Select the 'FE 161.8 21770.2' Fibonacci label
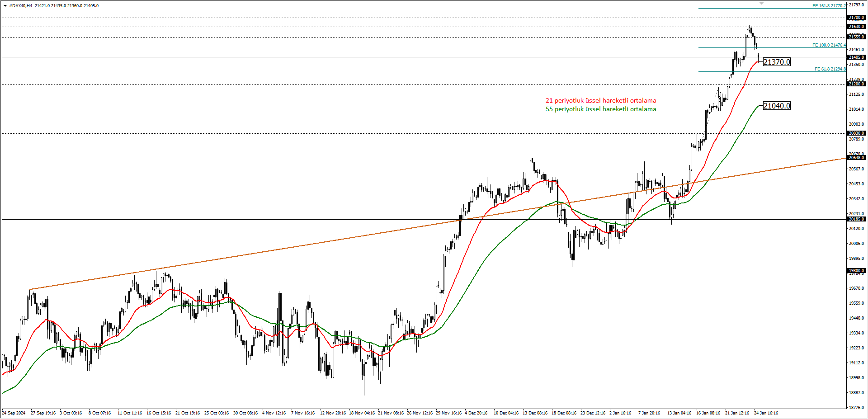868x419 pixels. [x=829, y=6]
